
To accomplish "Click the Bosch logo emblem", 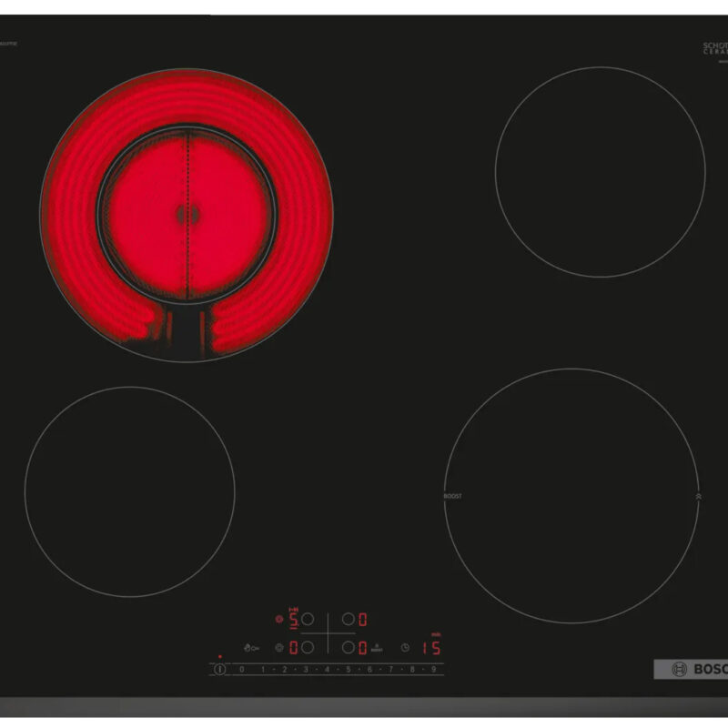I will (679, 669).
